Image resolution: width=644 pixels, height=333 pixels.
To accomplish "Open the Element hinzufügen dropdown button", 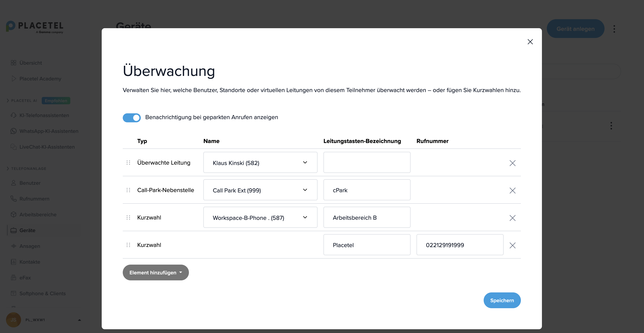I will (x=155, y=273).
